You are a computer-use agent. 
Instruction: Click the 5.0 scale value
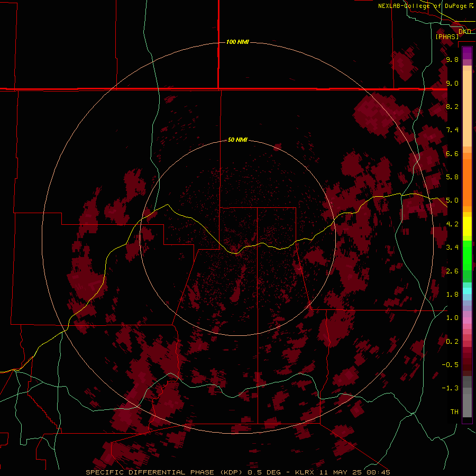click(452, 200)
